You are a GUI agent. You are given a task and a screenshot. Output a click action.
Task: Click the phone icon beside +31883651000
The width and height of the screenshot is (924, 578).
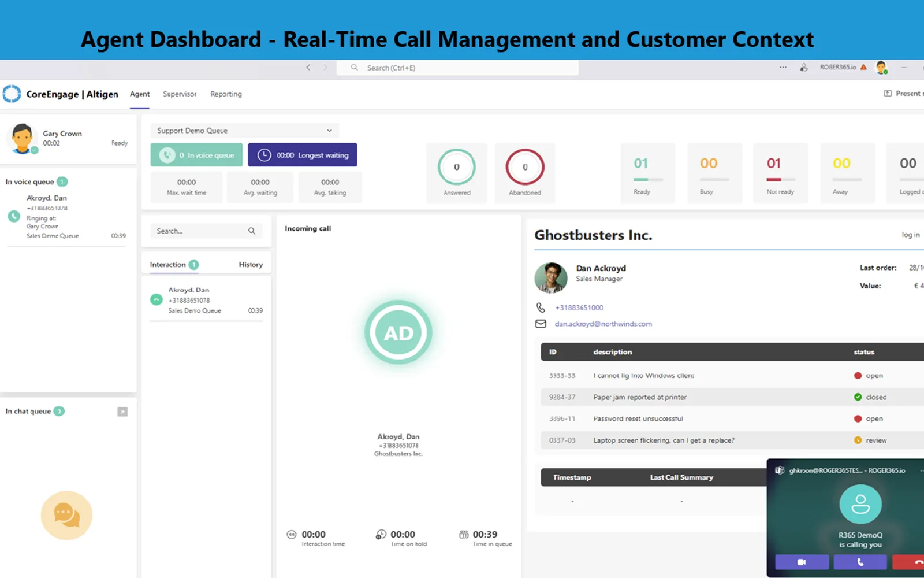pos(541,307)
